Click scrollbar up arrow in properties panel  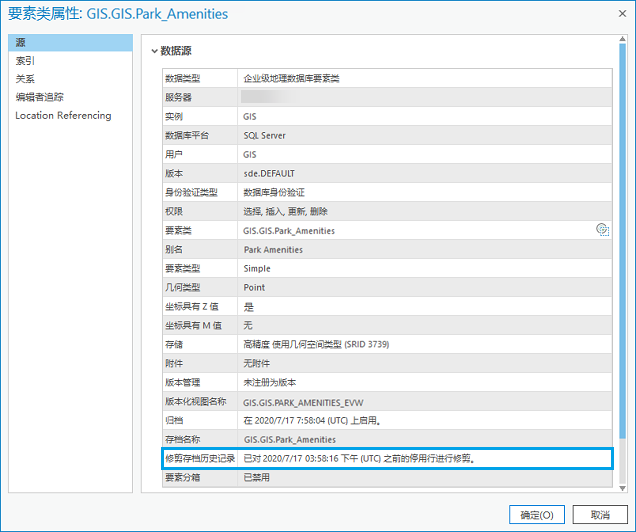(623, 39)
